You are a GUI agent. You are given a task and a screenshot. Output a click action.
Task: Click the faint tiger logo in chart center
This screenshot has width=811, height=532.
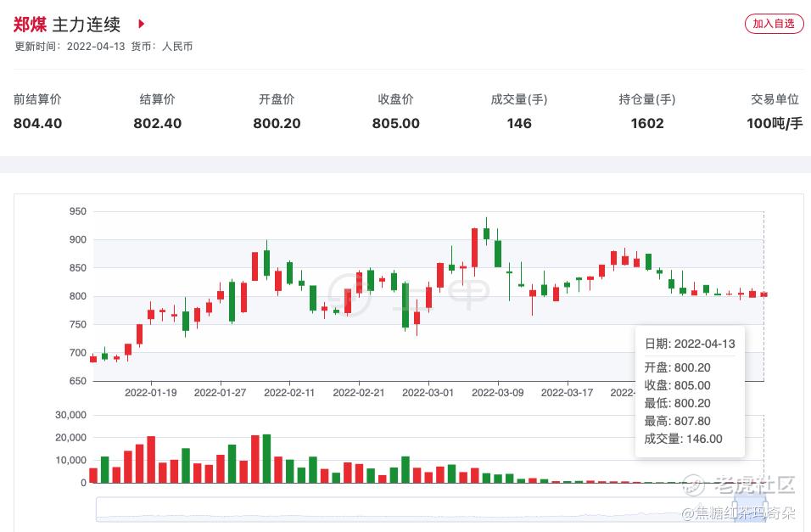pyautogui.click(x=348, y=288)
